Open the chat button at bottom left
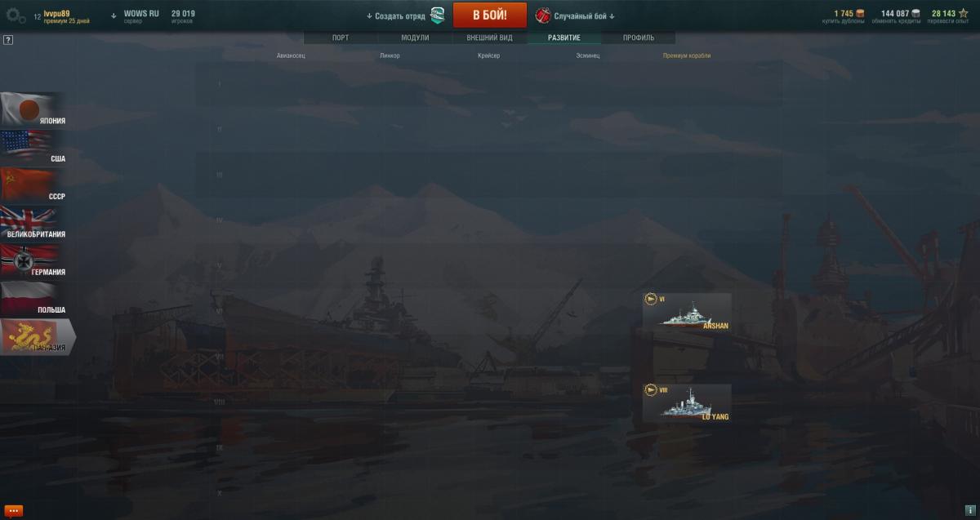 click(x=13, y=511)
